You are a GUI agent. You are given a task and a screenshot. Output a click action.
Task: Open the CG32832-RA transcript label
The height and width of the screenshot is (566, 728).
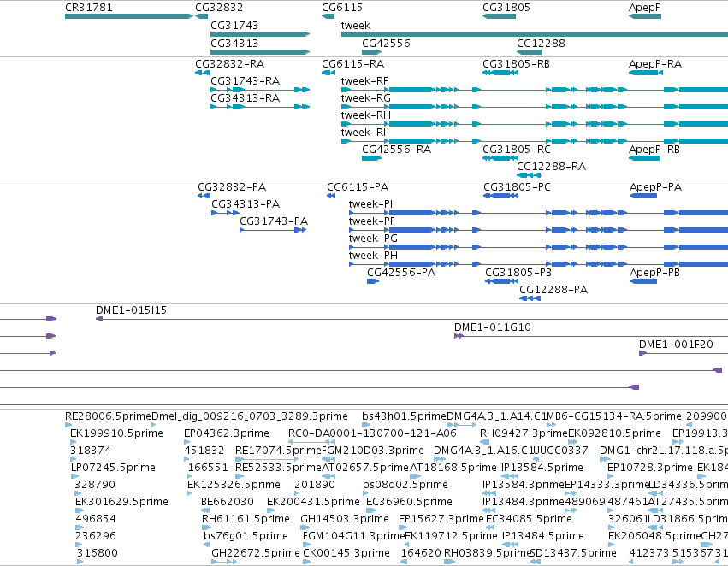(230, 63)
